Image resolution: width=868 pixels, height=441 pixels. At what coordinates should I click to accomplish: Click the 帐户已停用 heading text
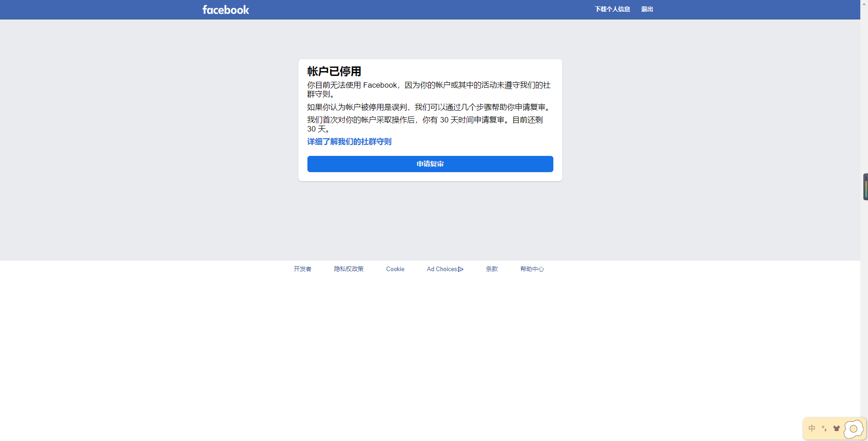(x=334, y=71)
